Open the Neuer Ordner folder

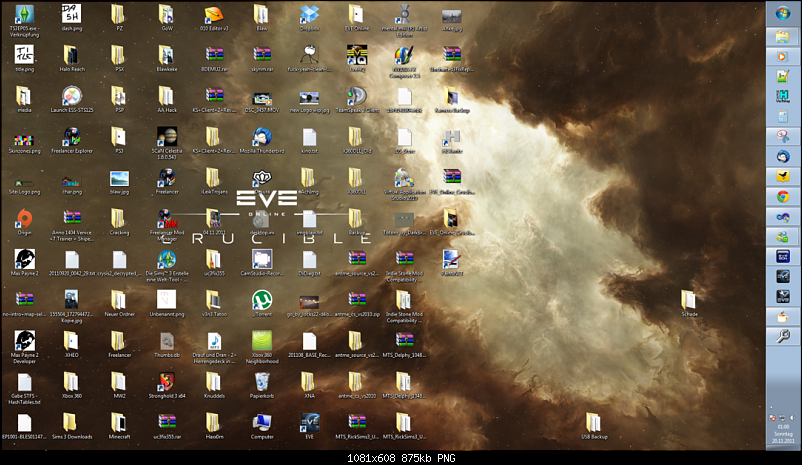pos(119,303)
